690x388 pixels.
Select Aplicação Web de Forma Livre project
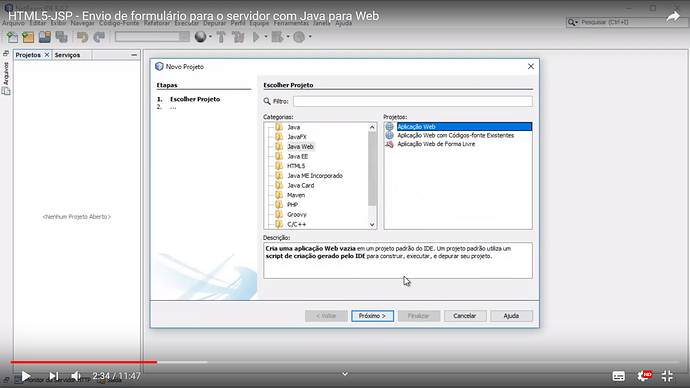point(436,144)
